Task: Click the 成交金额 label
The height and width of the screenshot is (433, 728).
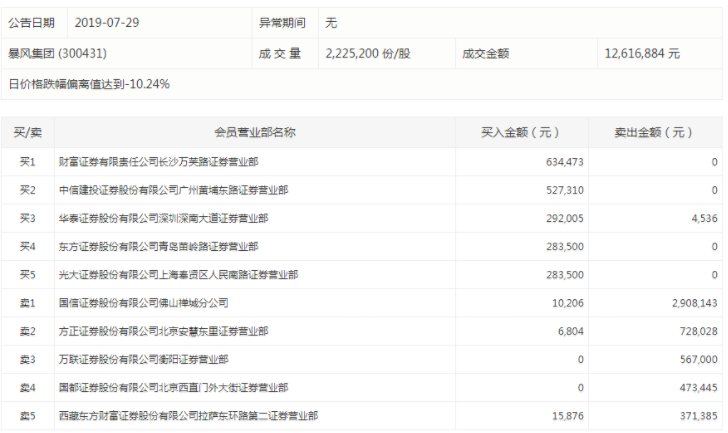Action: 485,53
